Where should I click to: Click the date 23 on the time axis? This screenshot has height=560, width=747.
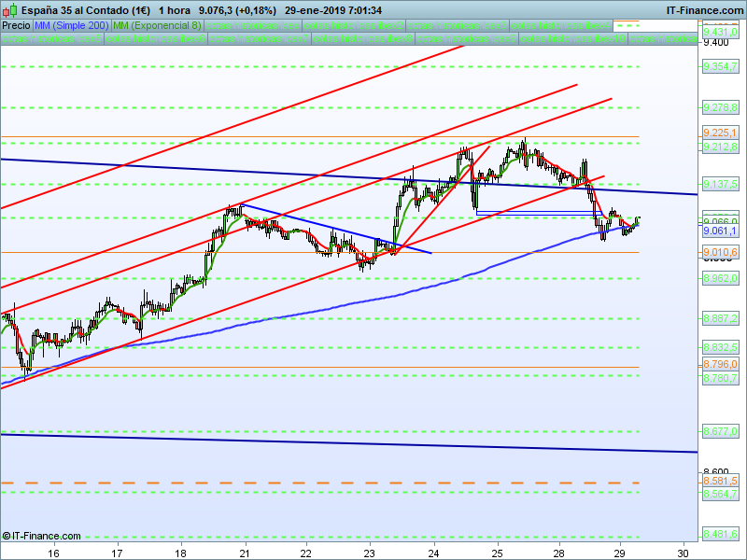click(369, 553)
